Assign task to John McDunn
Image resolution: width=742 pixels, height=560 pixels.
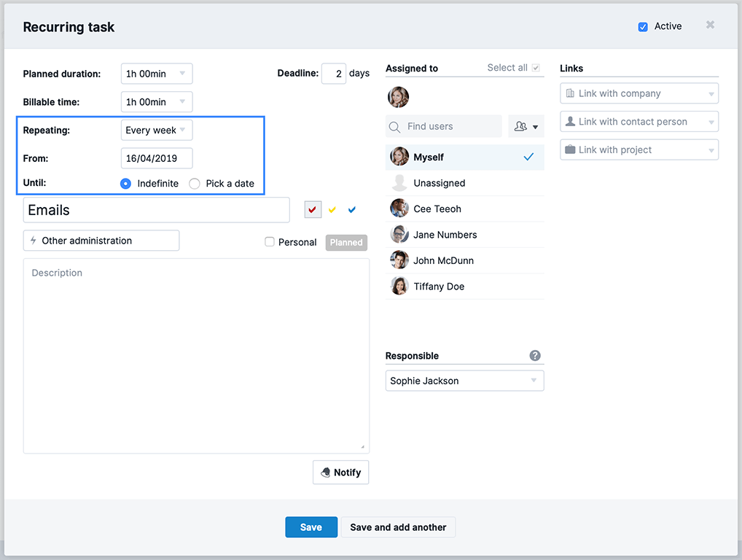pyautogui.click(x=465, y=260)
